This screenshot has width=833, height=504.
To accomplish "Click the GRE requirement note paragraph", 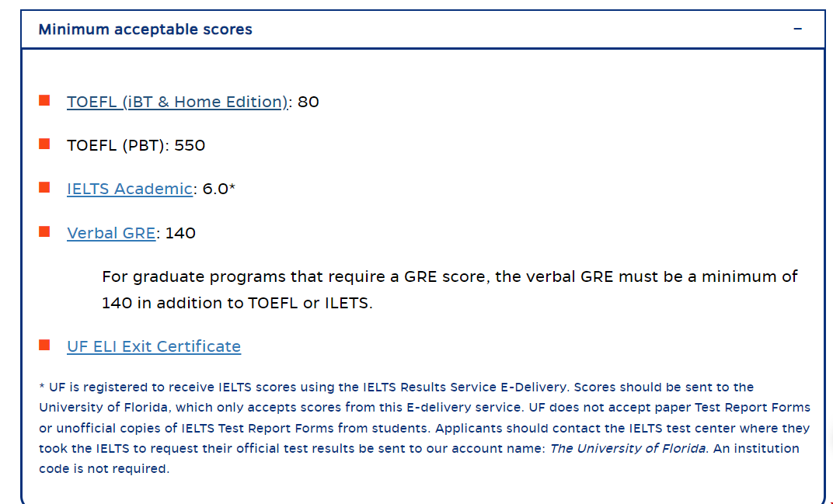I will (449, 290).
